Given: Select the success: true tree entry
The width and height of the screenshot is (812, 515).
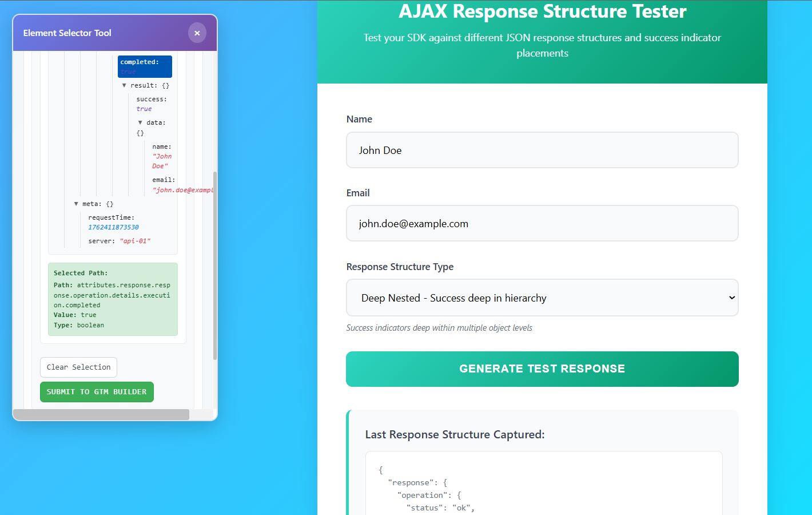Looking at the screenshot, I should tap(152, 104).
